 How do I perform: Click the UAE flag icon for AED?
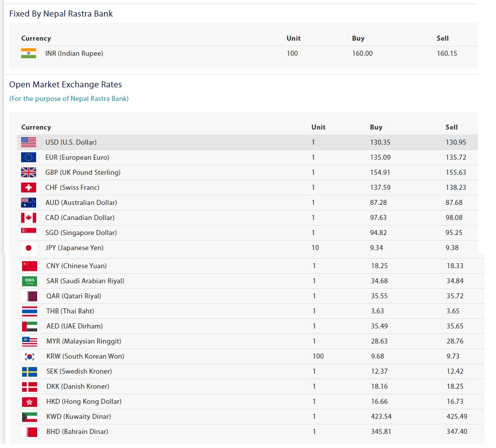coord(30,326)
